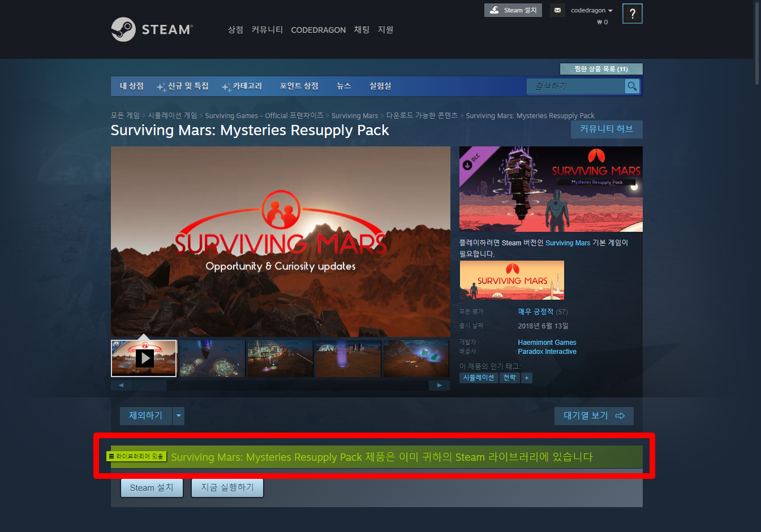761x532 pixels.
Task: Click the thumbnail strip scrollbar handle
Action: (150, 385)
